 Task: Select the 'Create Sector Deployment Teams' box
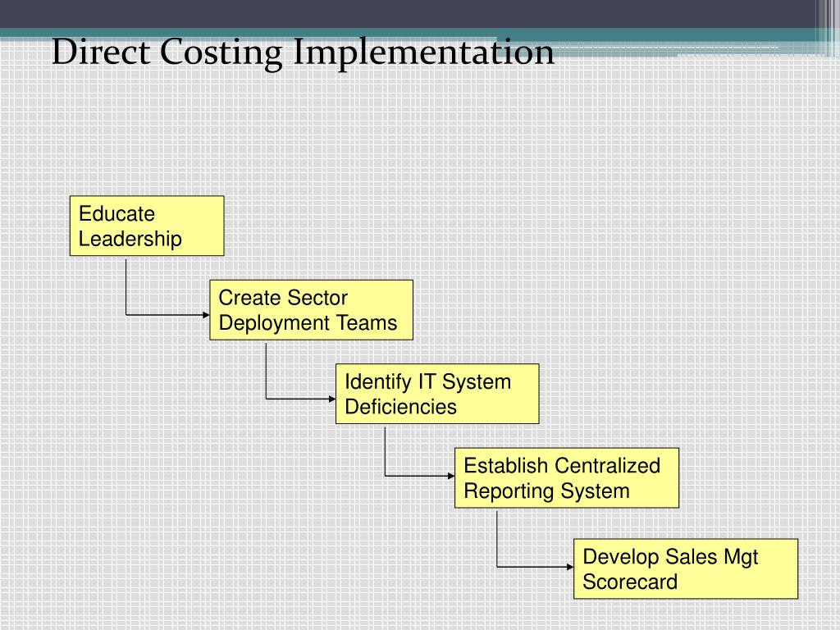(x=311, y=309)
